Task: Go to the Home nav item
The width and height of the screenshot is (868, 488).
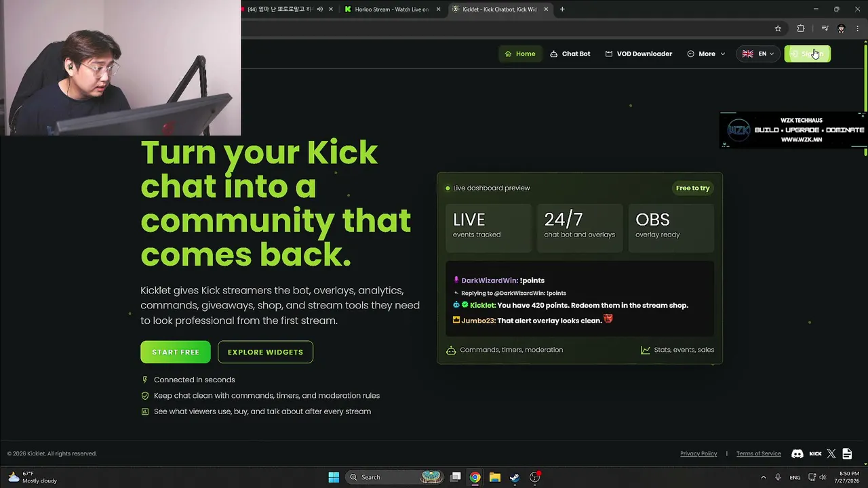Action: (x=520, y=54)
